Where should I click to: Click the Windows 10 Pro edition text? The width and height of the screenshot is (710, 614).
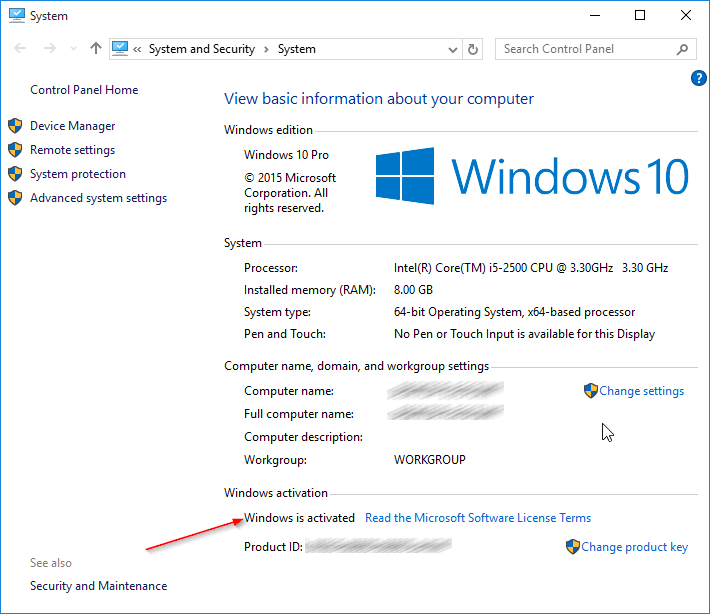click(286, 155)
